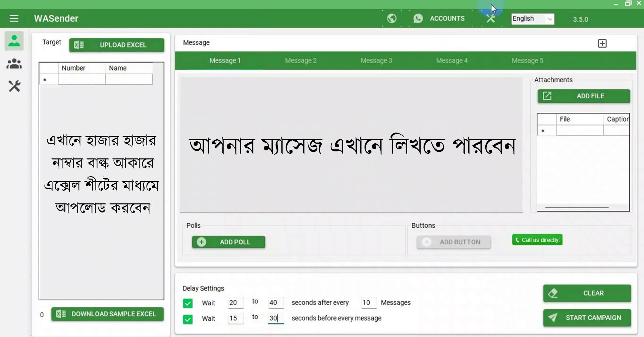Click the globe icon in header

pos(391,18)
